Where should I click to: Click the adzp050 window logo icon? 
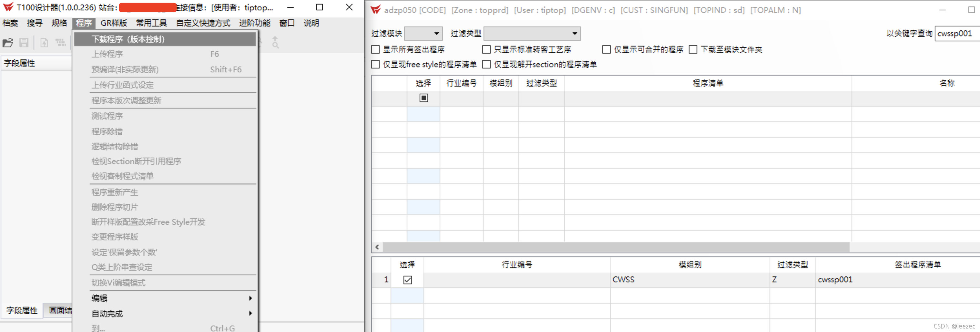pyautogui.click(x=375, y=10)
